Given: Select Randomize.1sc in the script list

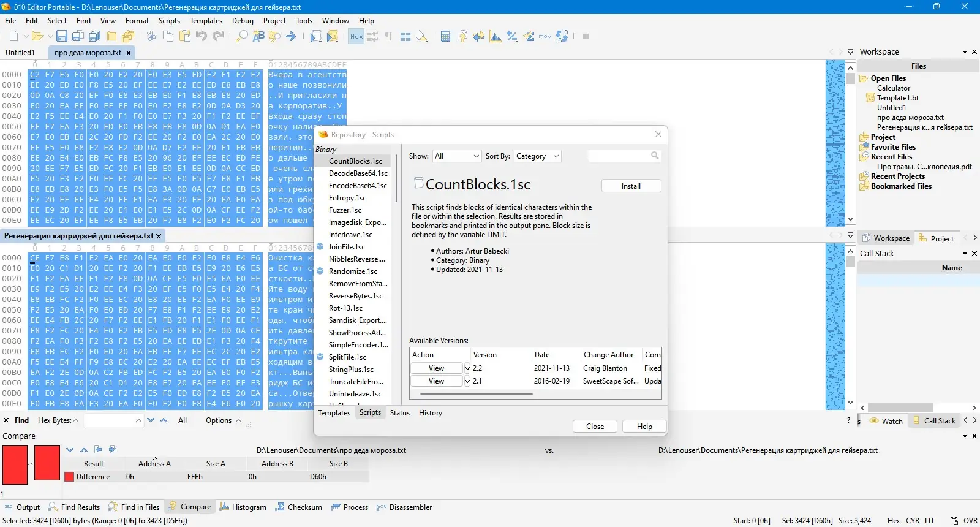Looking at the screenshot, I should (x=353, y=271).
